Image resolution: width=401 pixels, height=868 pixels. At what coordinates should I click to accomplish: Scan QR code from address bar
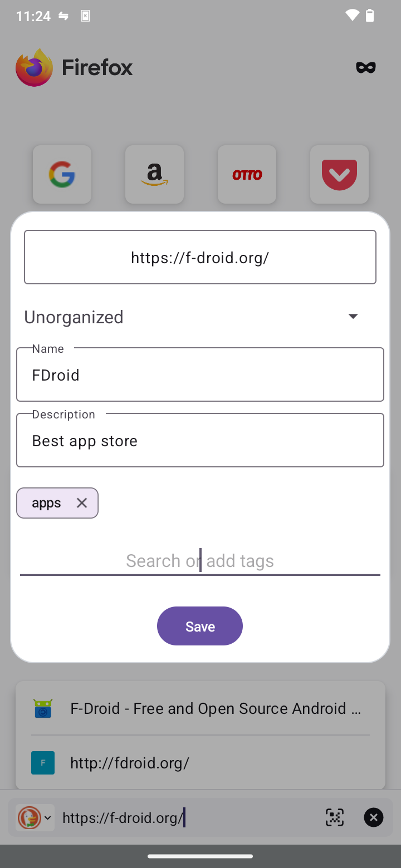coord(334,817)
